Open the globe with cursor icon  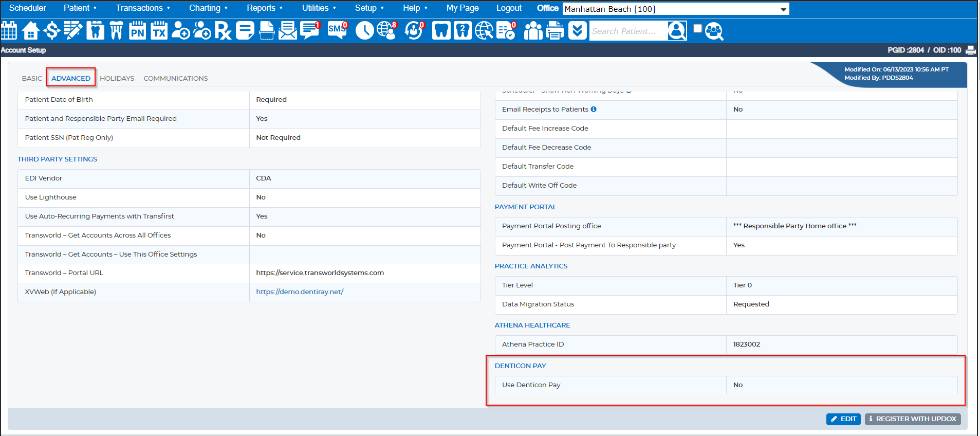tap(484, 31)
